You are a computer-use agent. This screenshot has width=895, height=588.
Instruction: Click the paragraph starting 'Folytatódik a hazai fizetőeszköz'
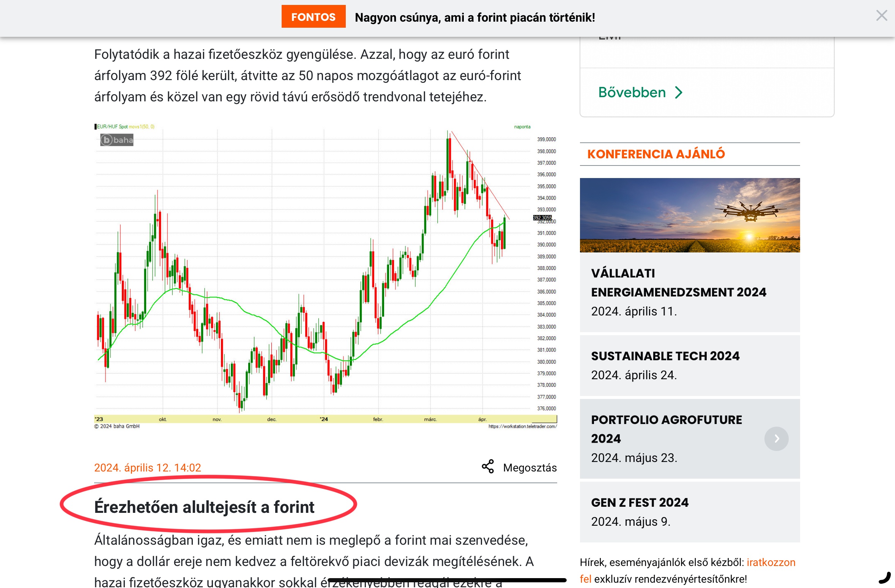point(307,76)
